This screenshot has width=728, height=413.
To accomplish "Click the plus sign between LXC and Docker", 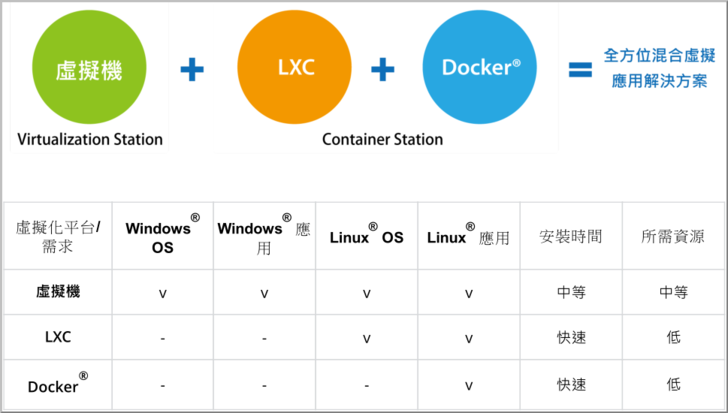I will pos(384,69).
